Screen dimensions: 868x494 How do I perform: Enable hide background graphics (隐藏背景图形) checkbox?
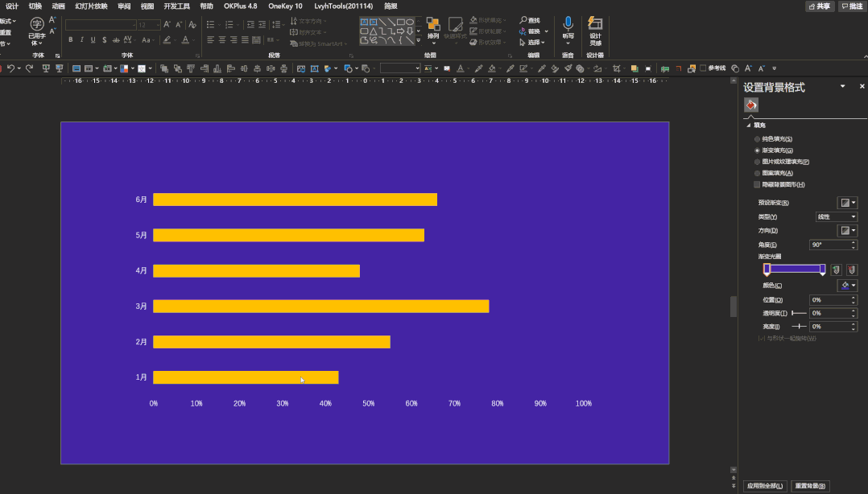[756, 184]
